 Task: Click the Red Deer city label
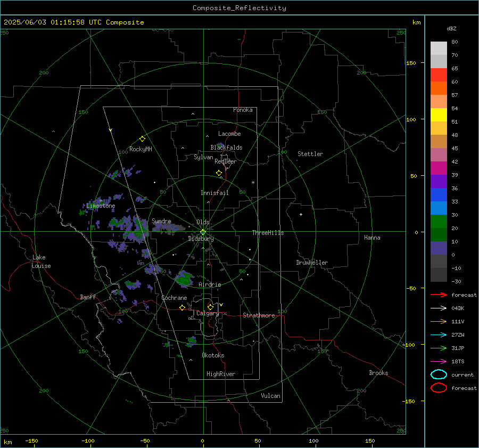226,161
